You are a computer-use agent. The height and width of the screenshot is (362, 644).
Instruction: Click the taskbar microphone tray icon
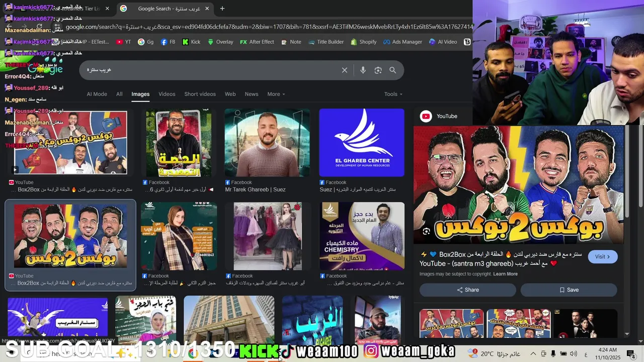tap(553, 353)
